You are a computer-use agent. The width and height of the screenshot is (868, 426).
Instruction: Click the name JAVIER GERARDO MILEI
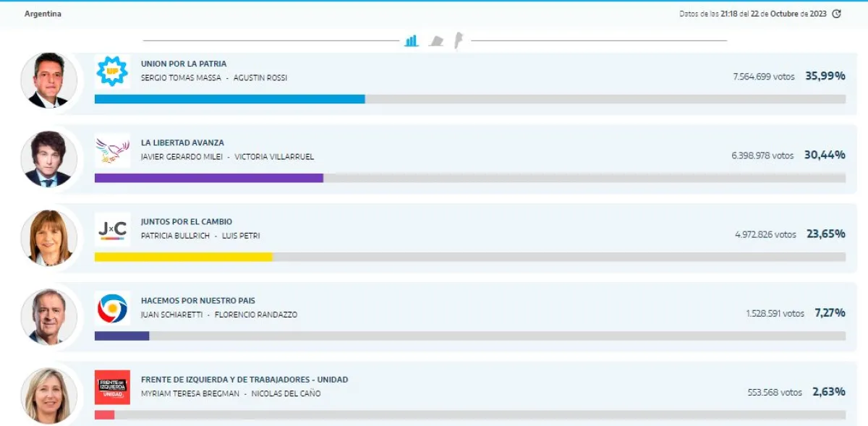(182, 156)
